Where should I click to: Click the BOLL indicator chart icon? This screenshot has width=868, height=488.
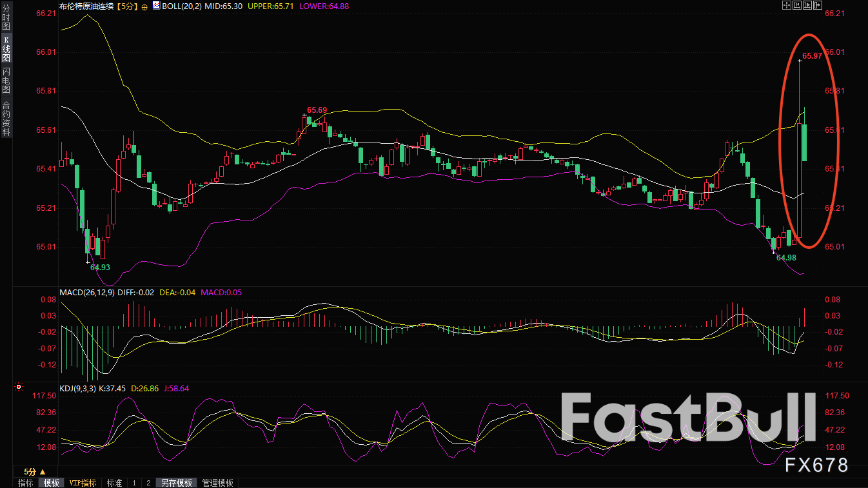(155, 5)
